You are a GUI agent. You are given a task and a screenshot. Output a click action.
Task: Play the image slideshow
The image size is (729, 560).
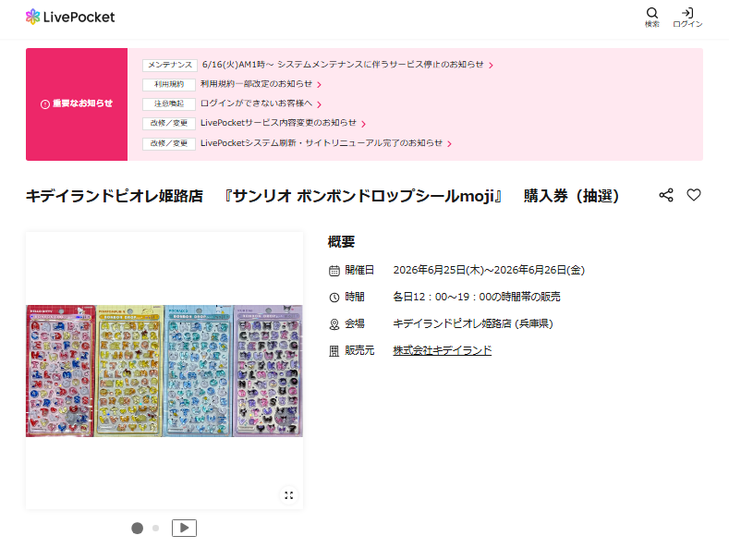click(x=184, y=528)
